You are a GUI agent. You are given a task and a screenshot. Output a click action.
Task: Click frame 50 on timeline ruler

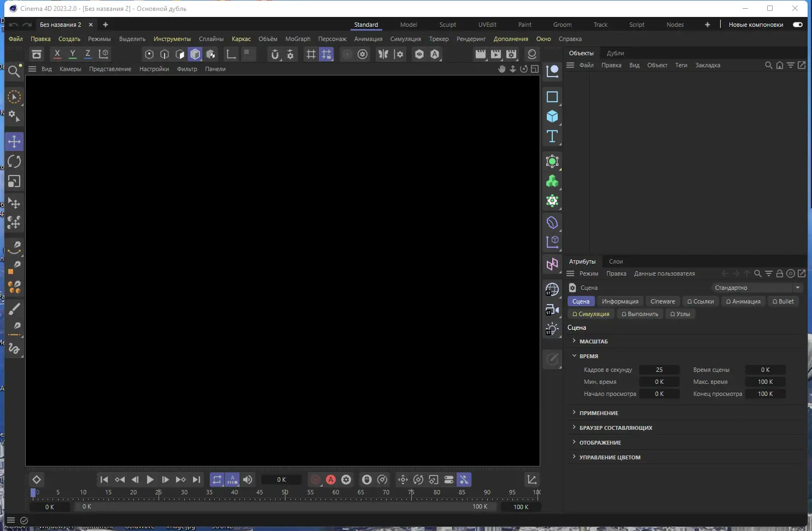pos(285,492)
